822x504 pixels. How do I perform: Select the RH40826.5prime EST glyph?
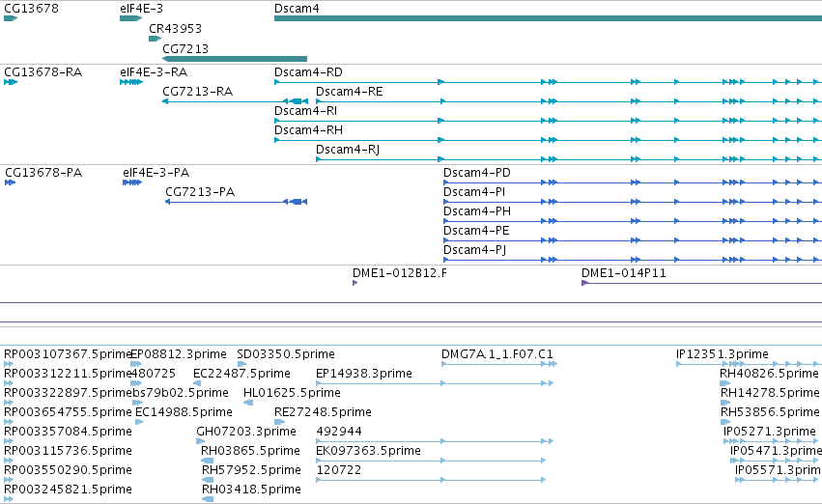725,383
